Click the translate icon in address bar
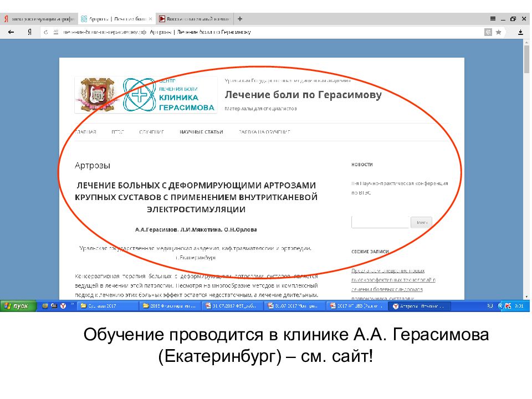Image resolution: width=532 pixels, height=399 pixels. click(x=488, y=32)
